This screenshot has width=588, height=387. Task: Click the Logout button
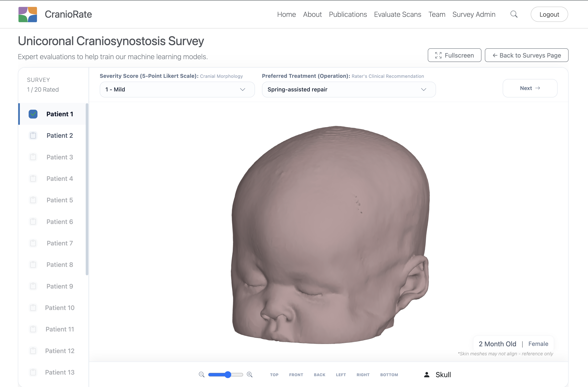(549, 14)
